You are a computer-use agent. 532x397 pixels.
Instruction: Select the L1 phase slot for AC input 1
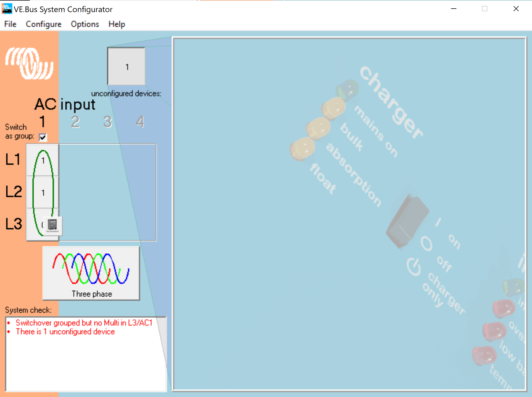tap(43, 161)
